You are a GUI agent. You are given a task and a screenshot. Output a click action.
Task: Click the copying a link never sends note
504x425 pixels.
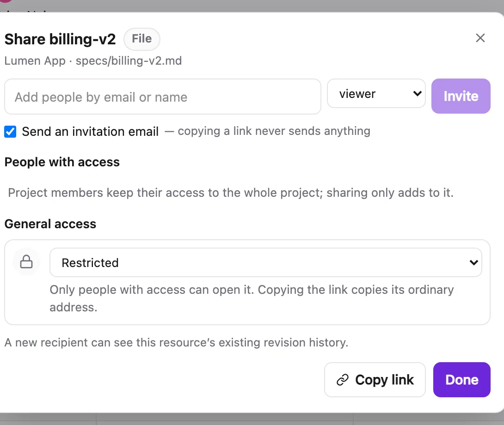[267, 131]
